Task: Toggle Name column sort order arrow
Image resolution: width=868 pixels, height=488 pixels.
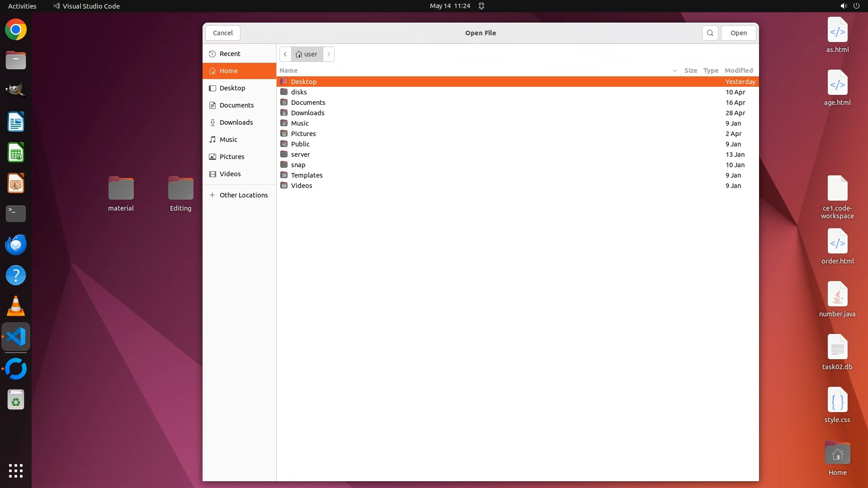Action: [x=675, y=70]
